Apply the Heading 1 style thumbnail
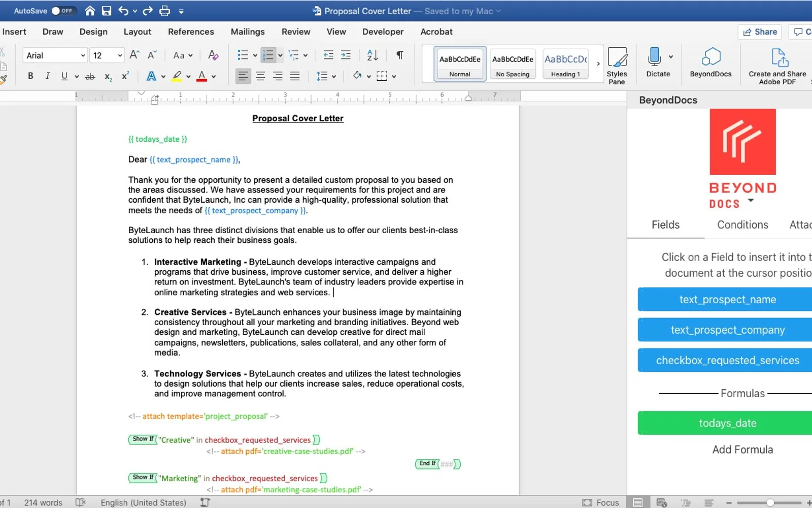 point(565,64)
